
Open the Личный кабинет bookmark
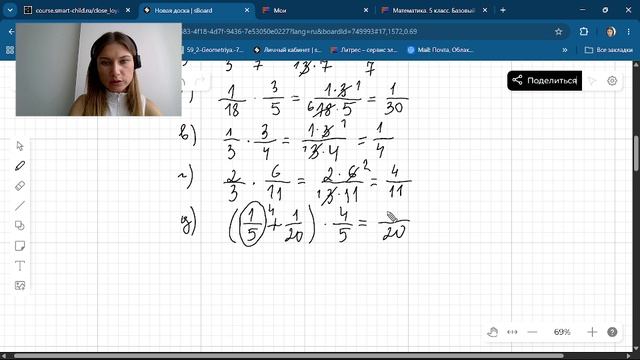click(287, 50)
